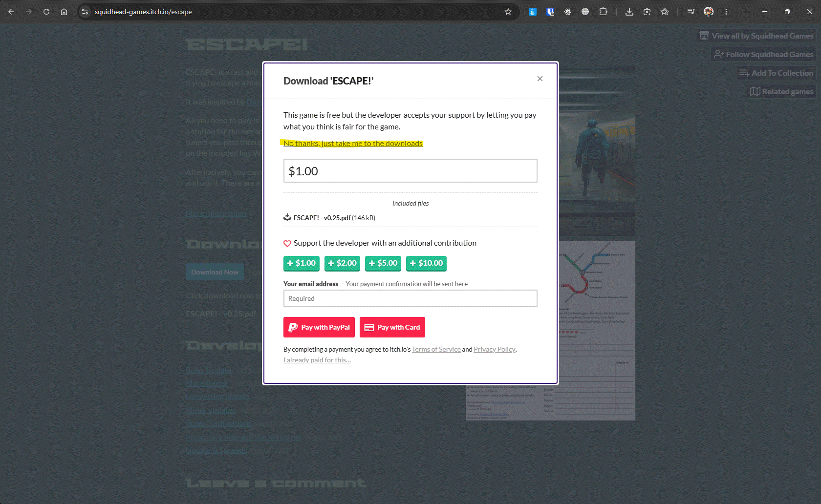Focus the $1.00 price input field
The image size is (821, 504).
point(410,171)
